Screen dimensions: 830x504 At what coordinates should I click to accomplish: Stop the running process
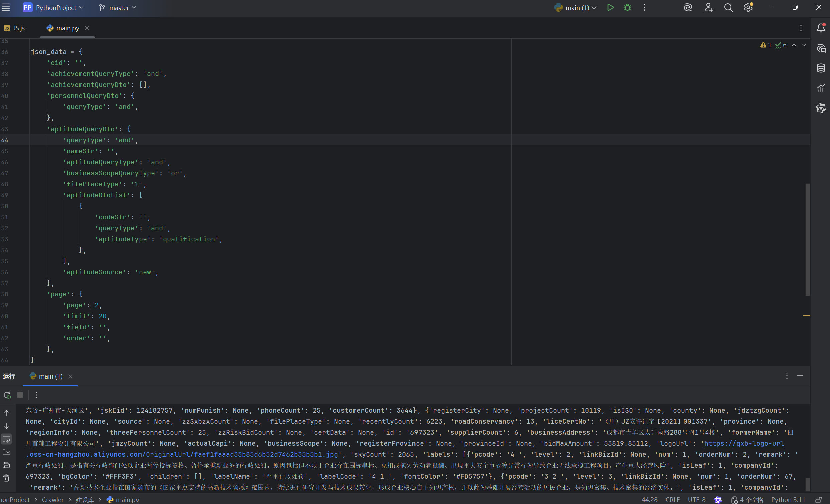[x=20, y=395]
